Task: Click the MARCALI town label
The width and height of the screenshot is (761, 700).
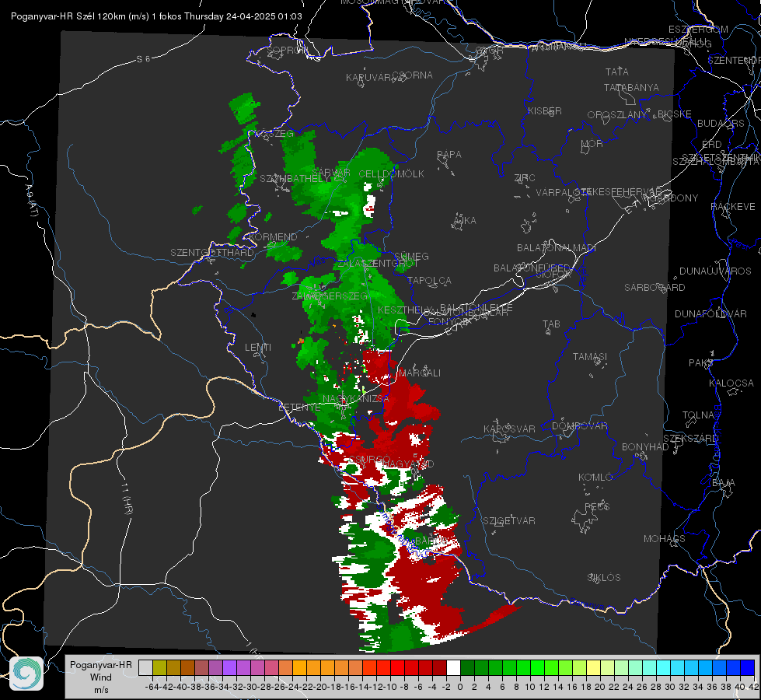Action: point(419,373)
